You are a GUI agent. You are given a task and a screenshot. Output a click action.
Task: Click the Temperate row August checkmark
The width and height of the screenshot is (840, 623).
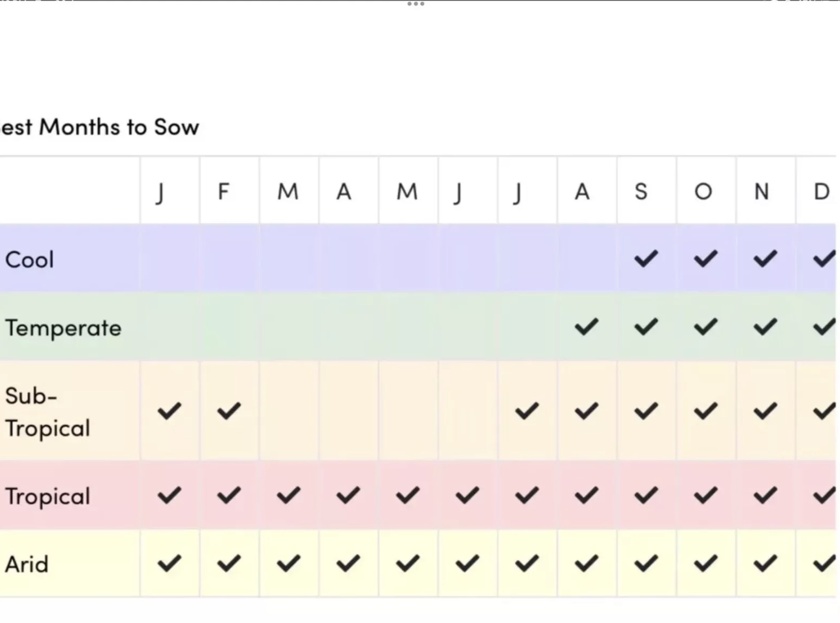(586, 327)
